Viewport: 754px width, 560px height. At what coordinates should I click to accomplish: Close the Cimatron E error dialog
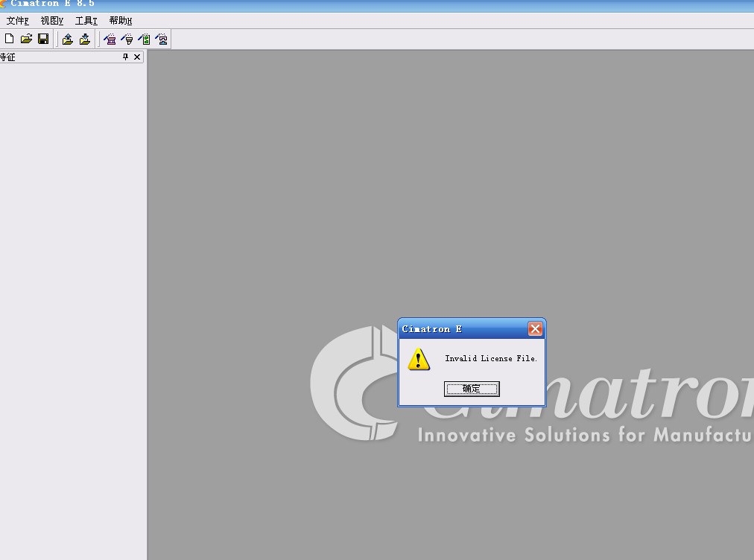coord(535,329)
